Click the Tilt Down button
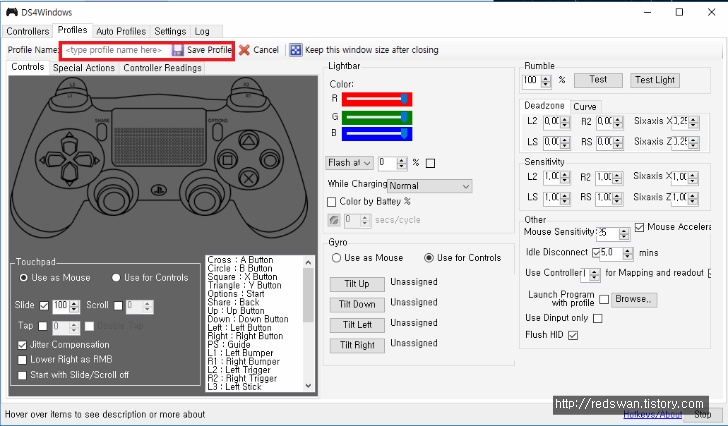Image resolution: width=728 pixels, height=426 pixels. pos(357,304)
